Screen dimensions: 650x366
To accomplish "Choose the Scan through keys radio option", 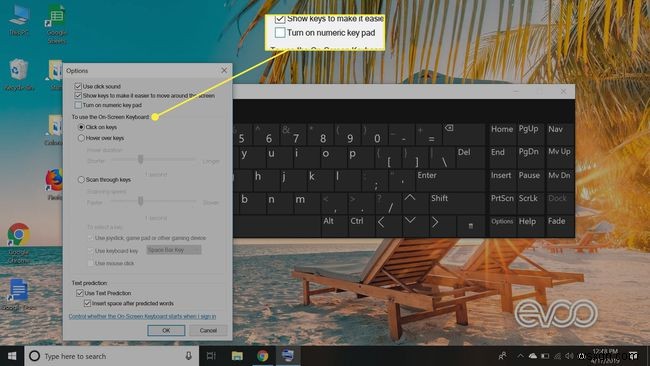I will [x=81, y=179].
